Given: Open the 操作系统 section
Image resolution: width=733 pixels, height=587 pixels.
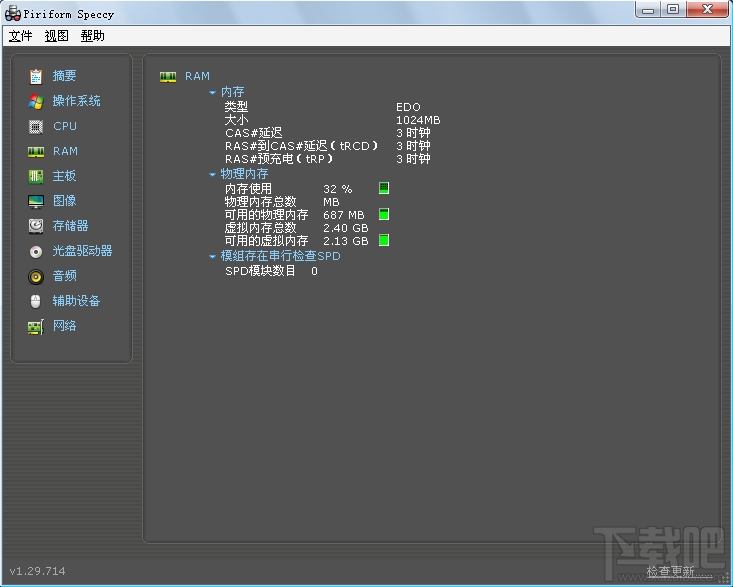Looking at the screenshot, I should [x=77, y=101].
